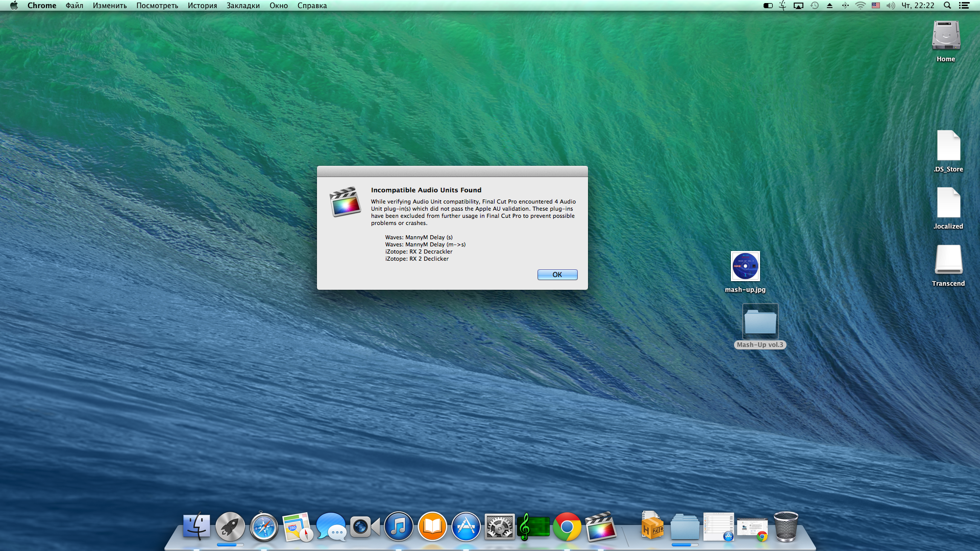Open Final Cut Pro from the Dock
The image size is (980, 551).
pyautogui.click(x=601, y=527)
